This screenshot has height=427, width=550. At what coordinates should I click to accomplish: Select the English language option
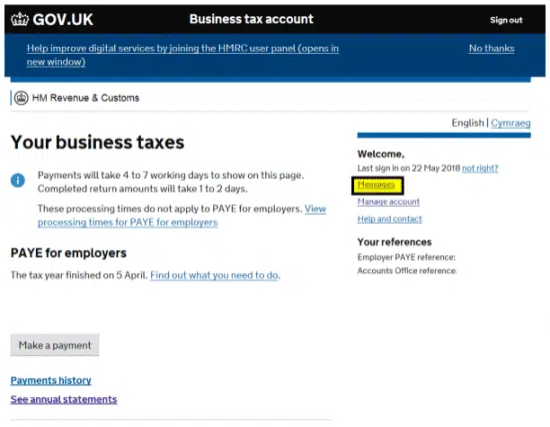tap(468, 123)
